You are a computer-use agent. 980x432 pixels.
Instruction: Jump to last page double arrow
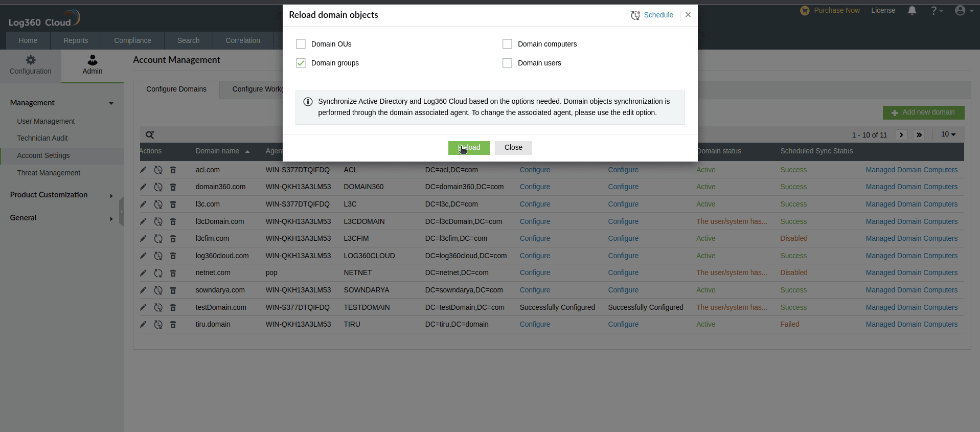[919, 135]
